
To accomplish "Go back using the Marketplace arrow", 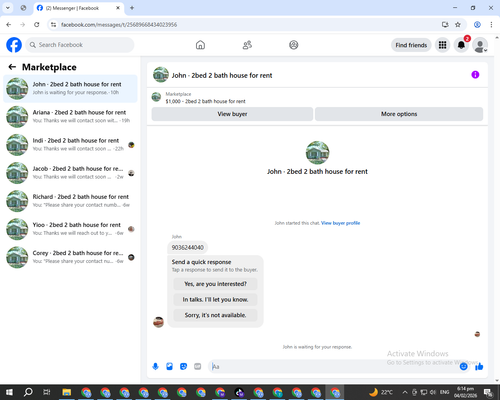I will [12, 67].
